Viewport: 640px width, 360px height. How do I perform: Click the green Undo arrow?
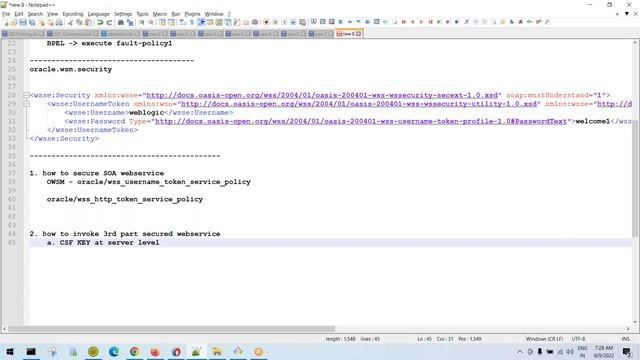click(x=100, y=22)
